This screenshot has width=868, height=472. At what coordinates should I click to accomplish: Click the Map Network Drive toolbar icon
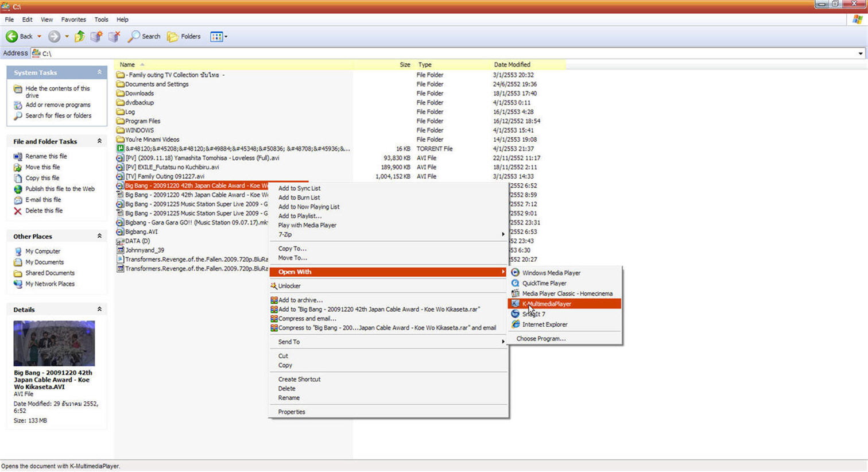click(96, 36)
